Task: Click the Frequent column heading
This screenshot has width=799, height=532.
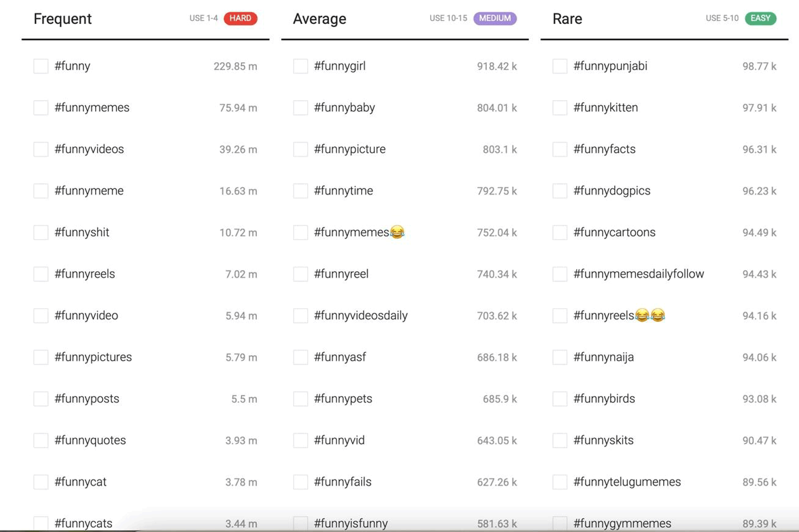Action: click(x=63, y=19)
